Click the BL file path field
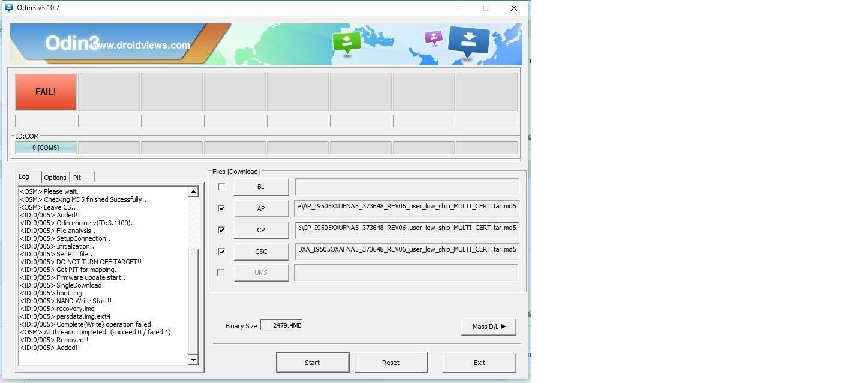Viewport: 868px width, 383px height. coord(407,187)
